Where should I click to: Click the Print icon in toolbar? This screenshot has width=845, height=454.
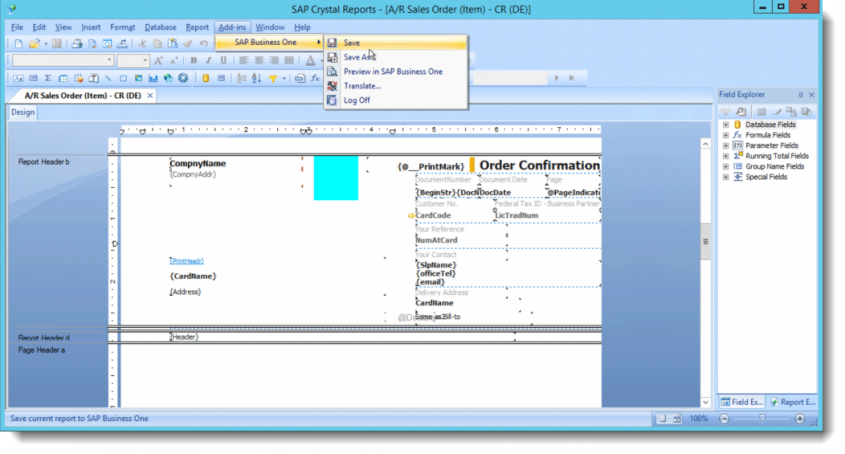coord(77,44)
